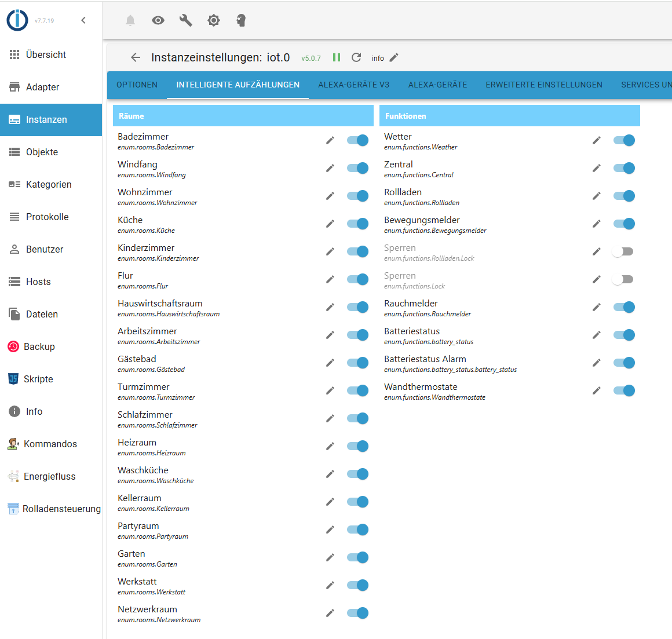Viewport: 672px width, 639px height.
Task: Disable the Rauchmelder function switch
Action: point(624,307)
